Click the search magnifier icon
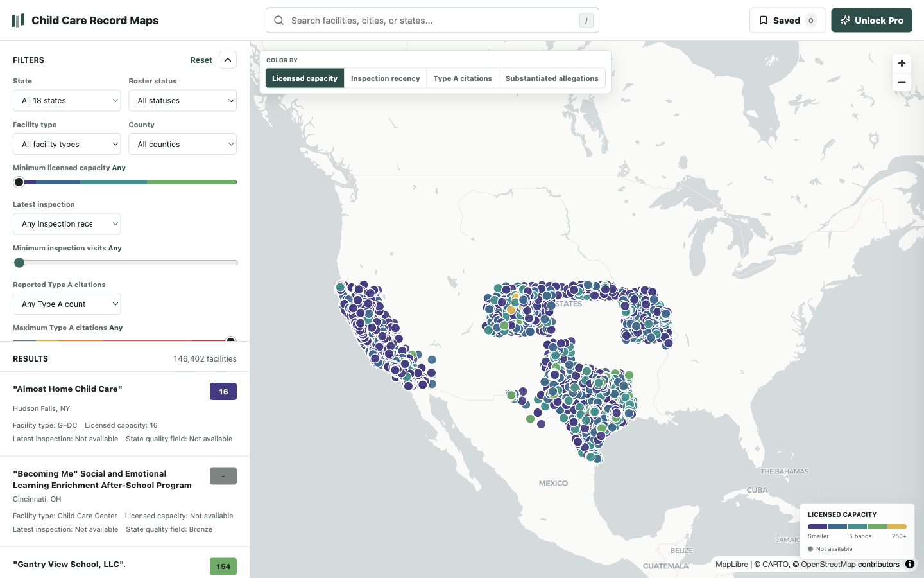This screenshot has height=578, width=924. 279,21
